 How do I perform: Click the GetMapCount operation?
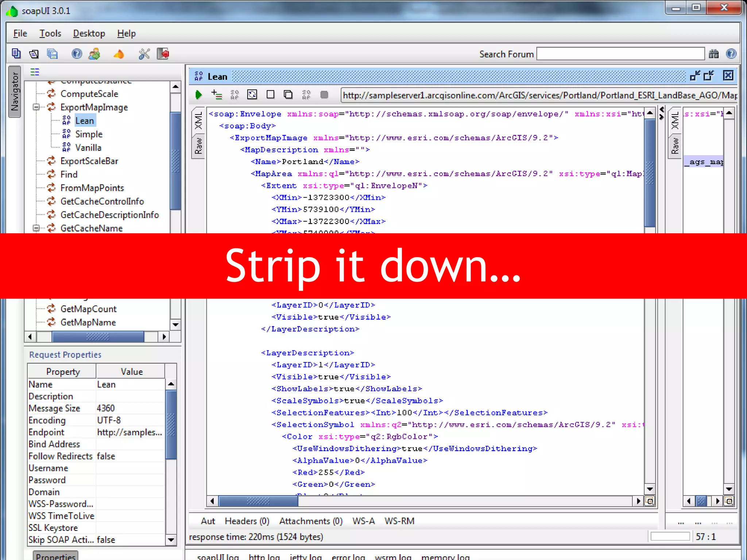(89, 309)
